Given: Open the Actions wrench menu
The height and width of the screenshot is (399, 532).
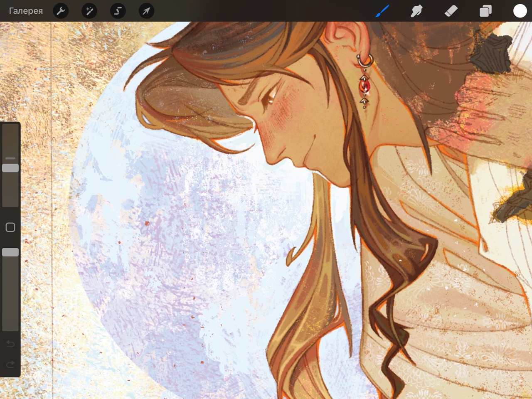Looking at the screenshot, I should tap(61, 11).
